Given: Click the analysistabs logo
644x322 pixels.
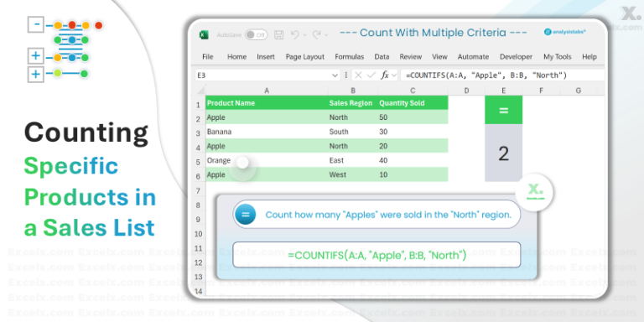Looking at the screenshot, I should [565, 32].
